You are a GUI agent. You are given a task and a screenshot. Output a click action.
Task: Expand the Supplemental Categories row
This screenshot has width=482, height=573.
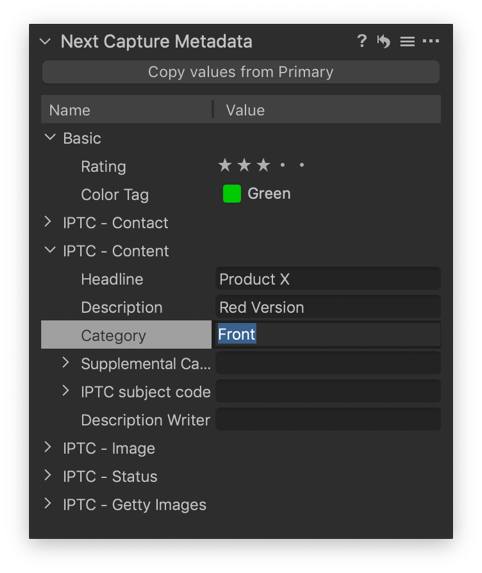click(65, 362)
